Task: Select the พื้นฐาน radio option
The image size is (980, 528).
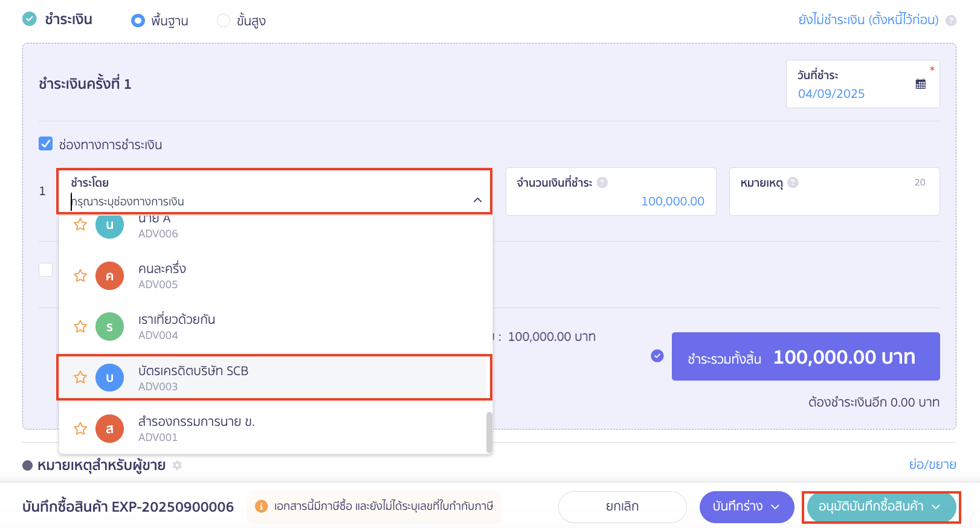Action: [138, 21]
